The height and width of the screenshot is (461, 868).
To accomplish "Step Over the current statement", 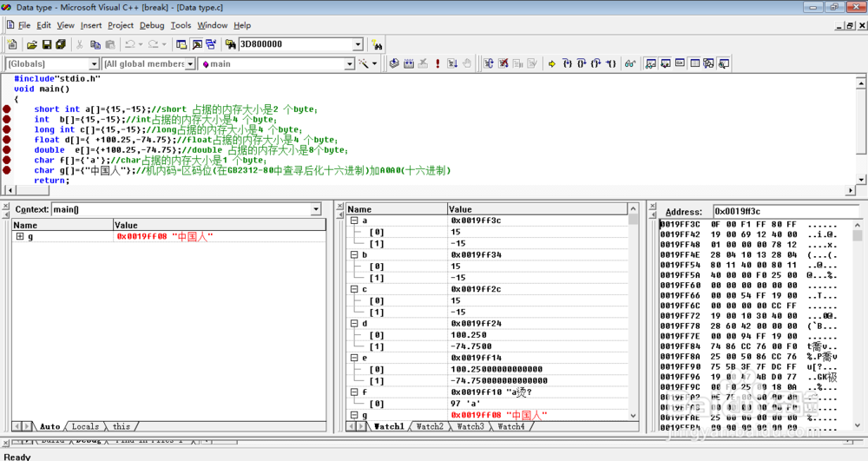I will (582, 63).
